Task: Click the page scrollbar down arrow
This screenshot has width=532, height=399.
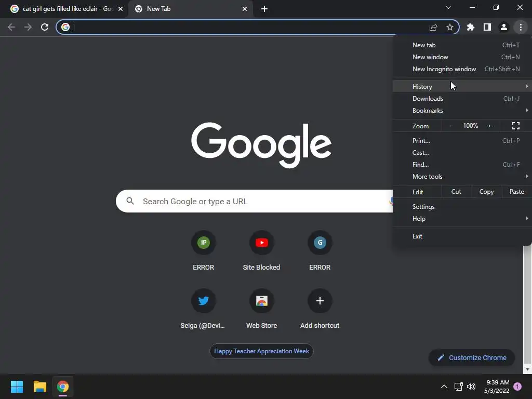Action: (527, 369)
